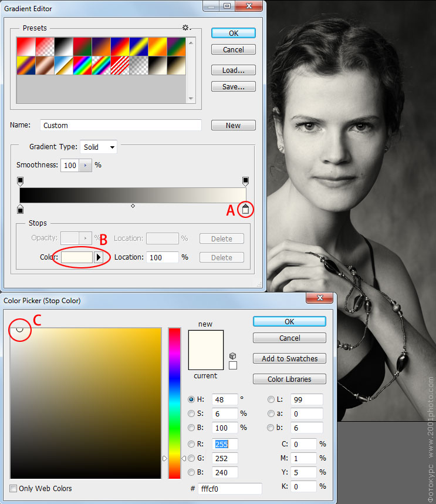Open the stop Color arrow menu
Screen dimensions: 436x504
point(99,257)
